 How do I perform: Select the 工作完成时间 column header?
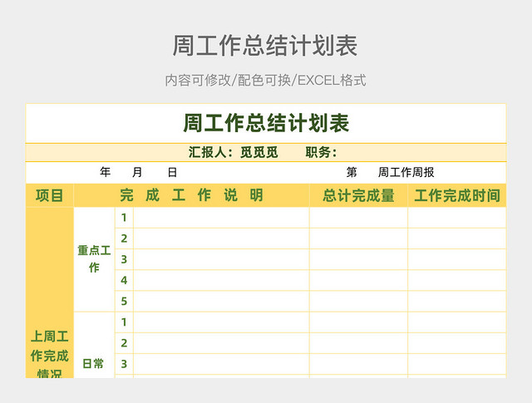457,195
